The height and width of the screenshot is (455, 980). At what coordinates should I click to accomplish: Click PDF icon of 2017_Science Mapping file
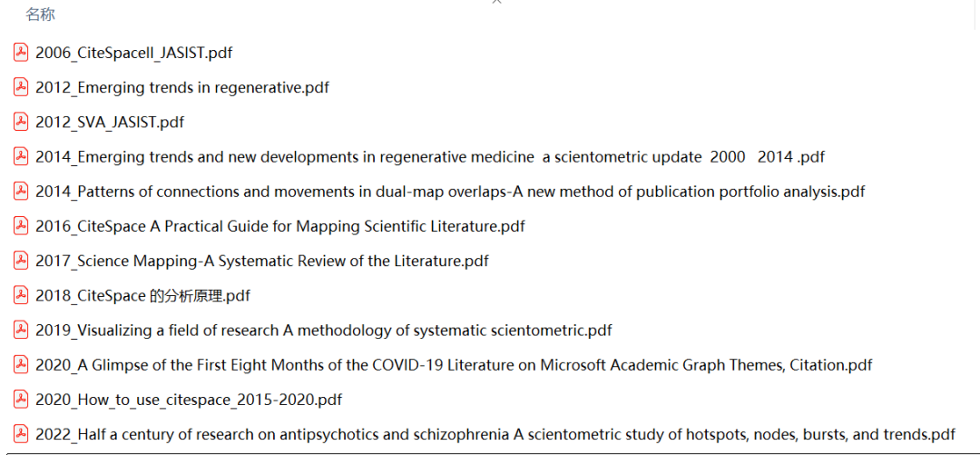pyautogui.click(x=21, y=261)
